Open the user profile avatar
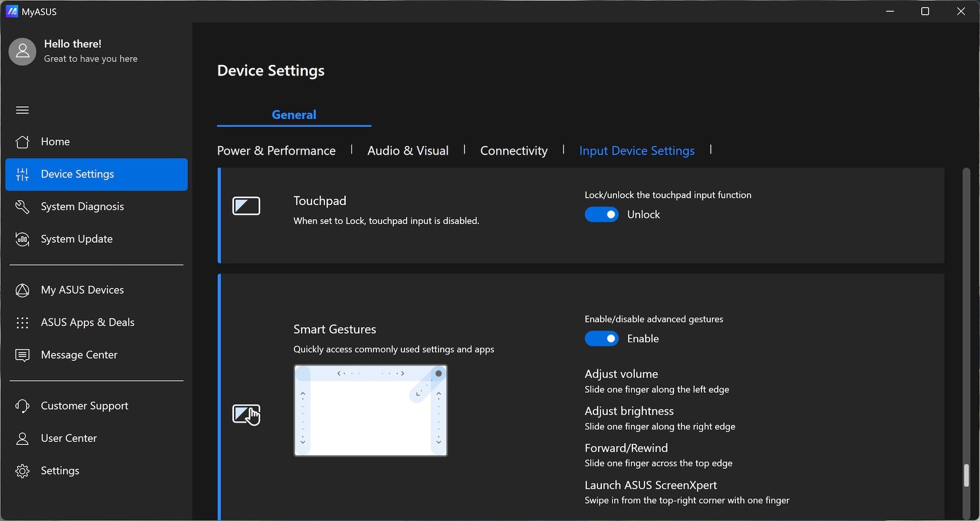 [22, 52]
